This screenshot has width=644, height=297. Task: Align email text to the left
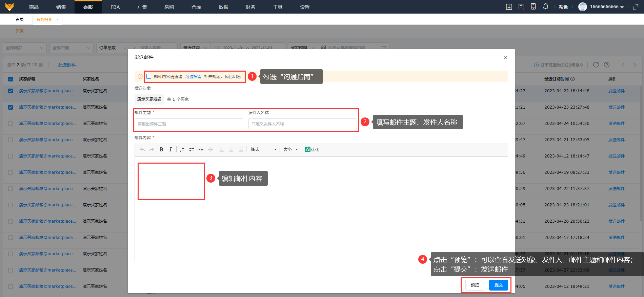point(222,149)
